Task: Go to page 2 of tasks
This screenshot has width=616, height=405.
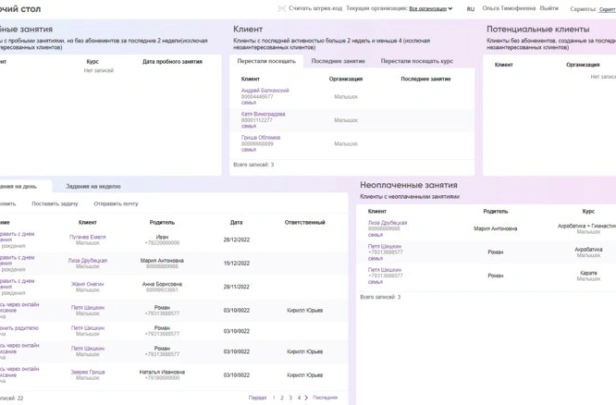Action: [x=280, y=397]
